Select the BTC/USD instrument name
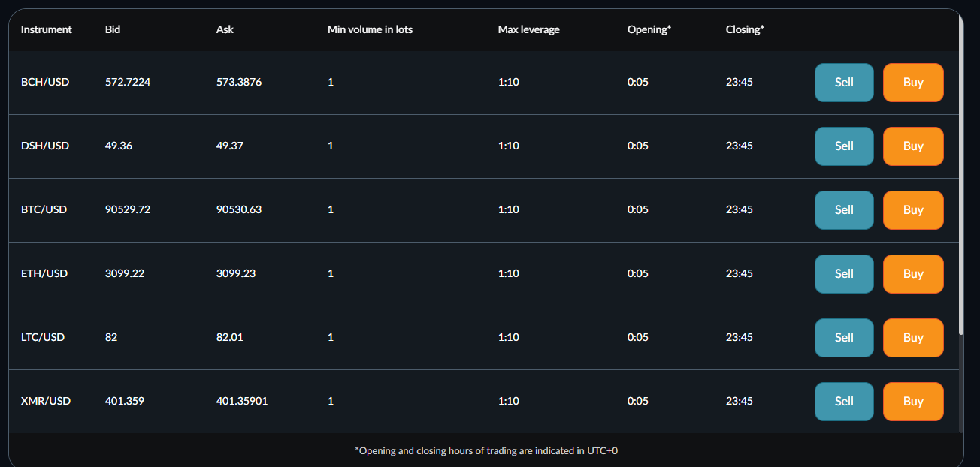The height and width of the screenshot is (467, 980). (44, 209)
